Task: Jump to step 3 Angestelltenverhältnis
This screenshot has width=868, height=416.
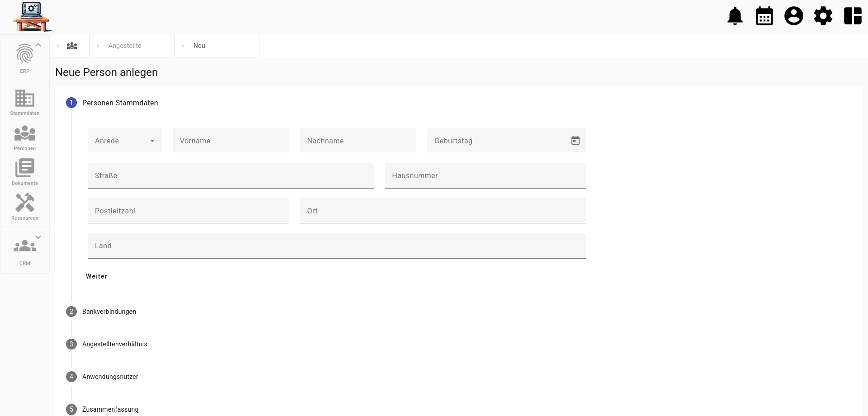Action: pyautogui.click(x=107, y=344)
